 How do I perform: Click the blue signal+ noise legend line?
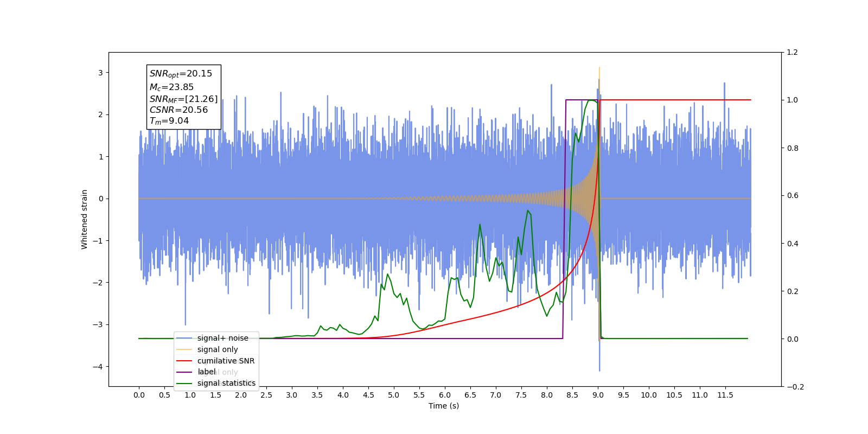(x=184, y=338)
